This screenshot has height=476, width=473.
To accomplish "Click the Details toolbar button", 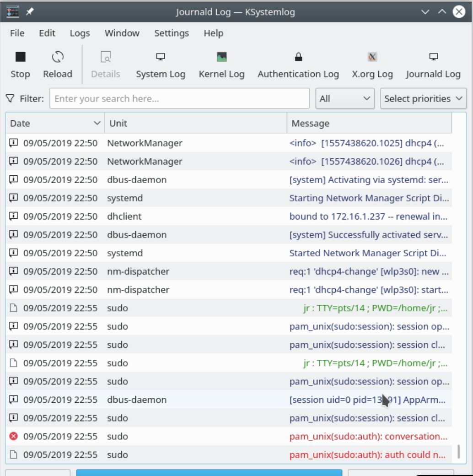I will pyautogui.click(x=106, y=65).
